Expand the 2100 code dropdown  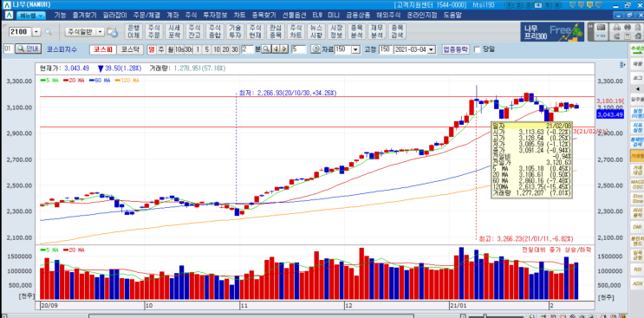pos(36,32)
